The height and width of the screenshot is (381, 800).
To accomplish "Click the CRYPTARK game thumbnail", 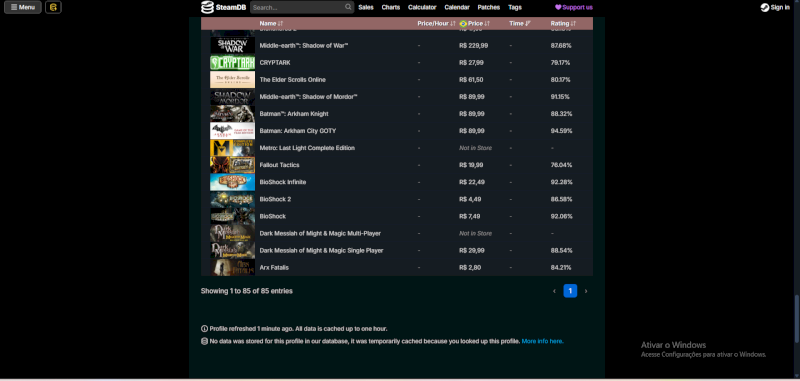I will pos(233,63).
